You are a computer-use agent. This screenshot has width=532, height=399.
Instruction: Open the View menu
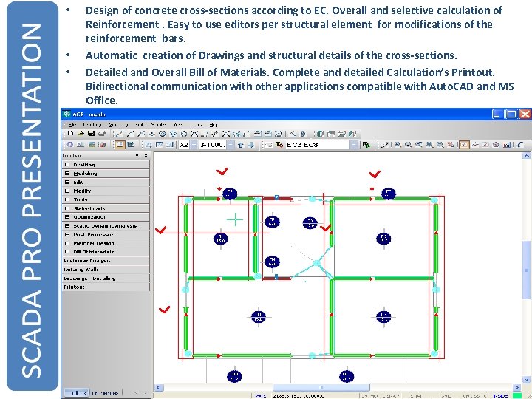tap(178, 125)
